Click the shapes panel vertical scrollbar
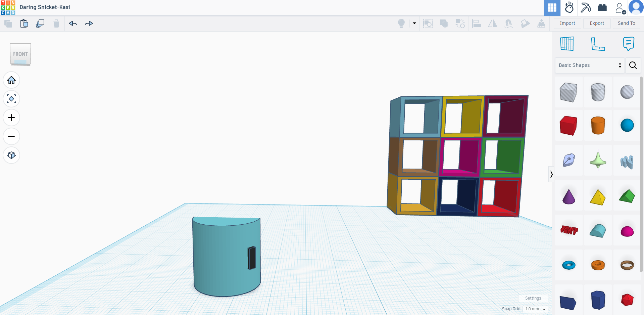Screen dimensions: 644x315 (x=642, y=175)
